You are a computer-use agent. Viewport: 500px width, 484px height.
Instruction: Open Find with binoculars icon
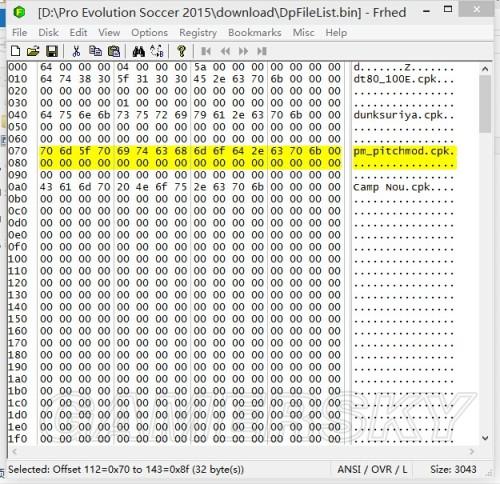point(139,51)
